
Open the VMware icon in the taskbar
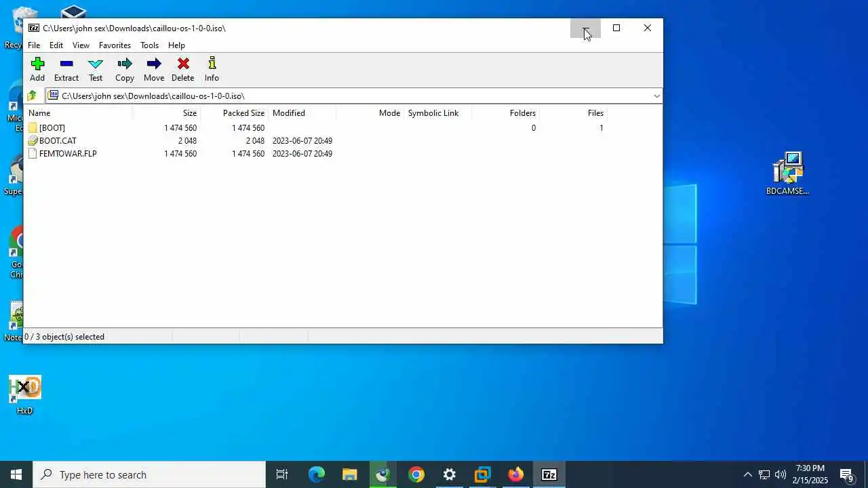(x=483, y=474)
